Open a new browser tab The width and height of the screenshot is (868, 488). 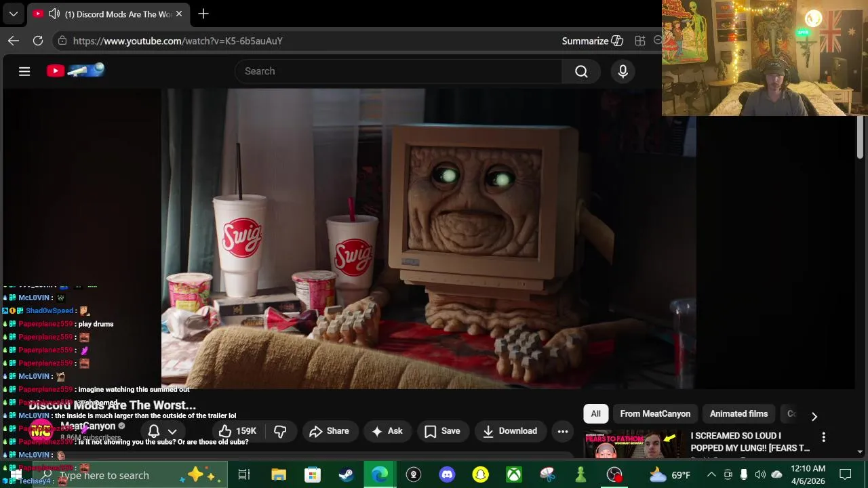[203, 14]
